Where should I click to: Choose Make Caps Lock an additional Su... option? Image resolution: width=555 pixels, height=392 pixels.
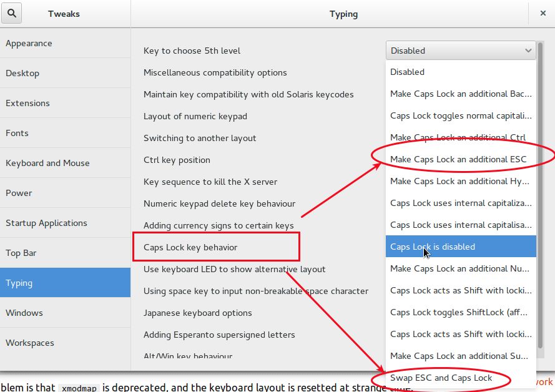[461, 356]
